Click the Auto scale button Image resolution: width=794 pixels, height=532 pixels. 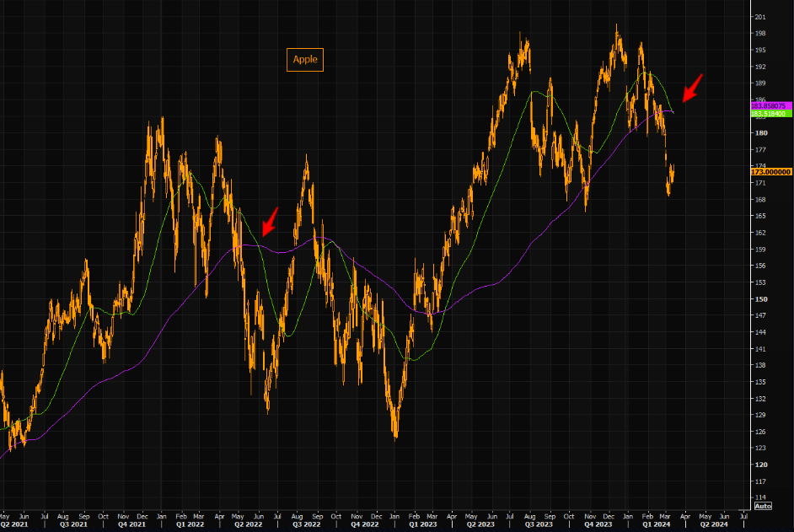(763, 506)
